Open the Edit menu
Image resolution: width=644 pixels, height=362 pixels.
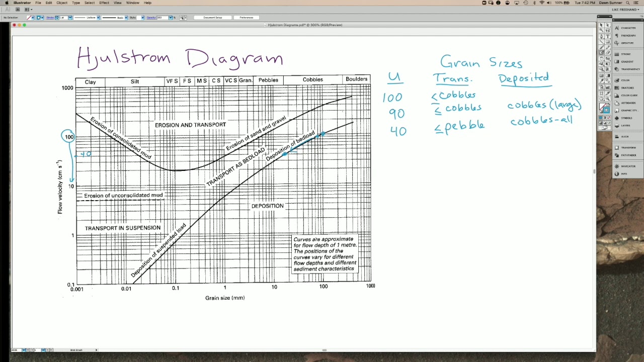[49, 3]
